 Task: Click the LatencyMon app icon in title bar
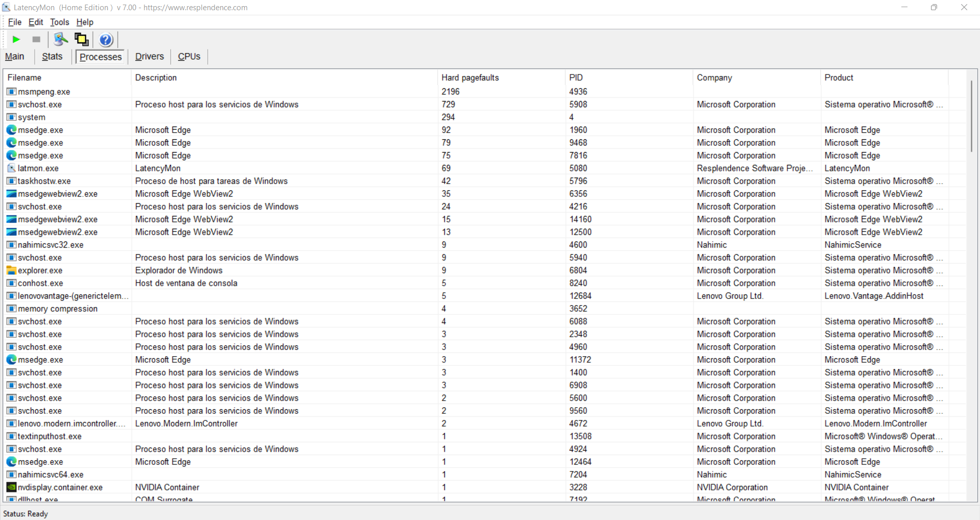[x=6, y=7]
